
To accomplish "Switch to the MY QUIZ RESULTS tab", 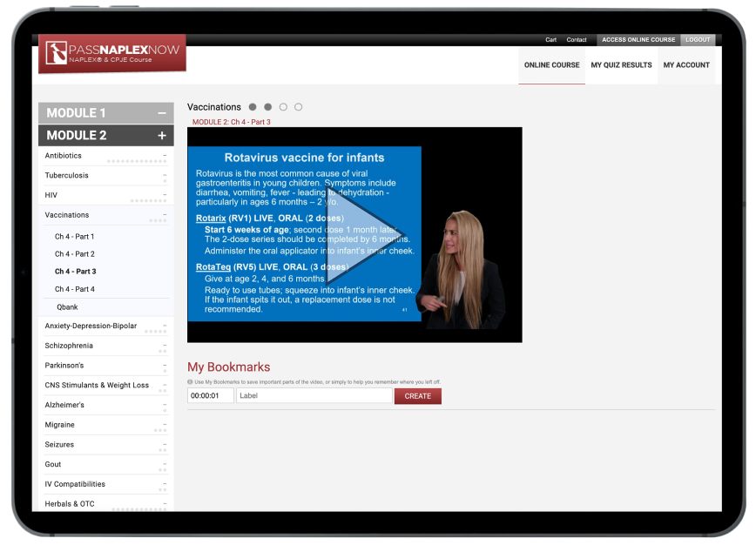I will click(621, 64).
